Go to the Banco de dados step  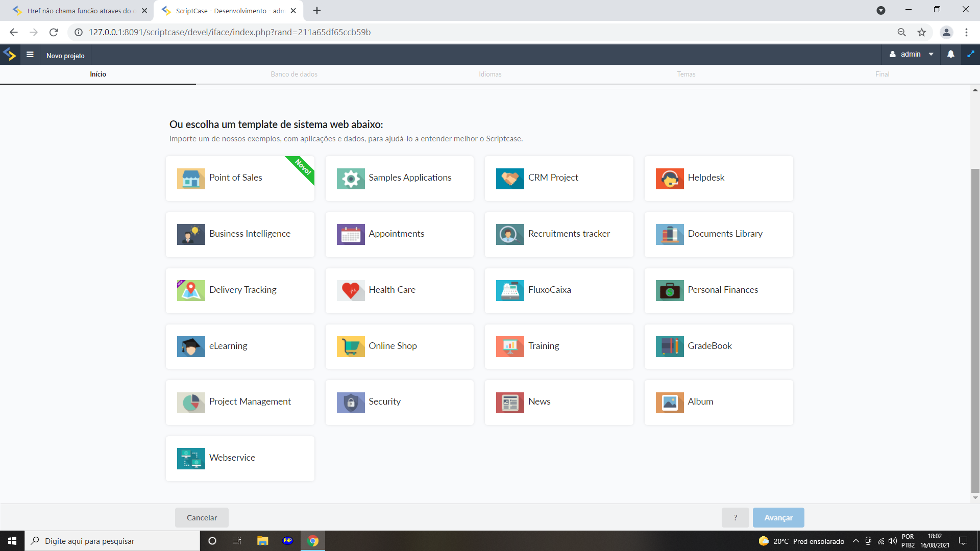[x=294, y=74]
